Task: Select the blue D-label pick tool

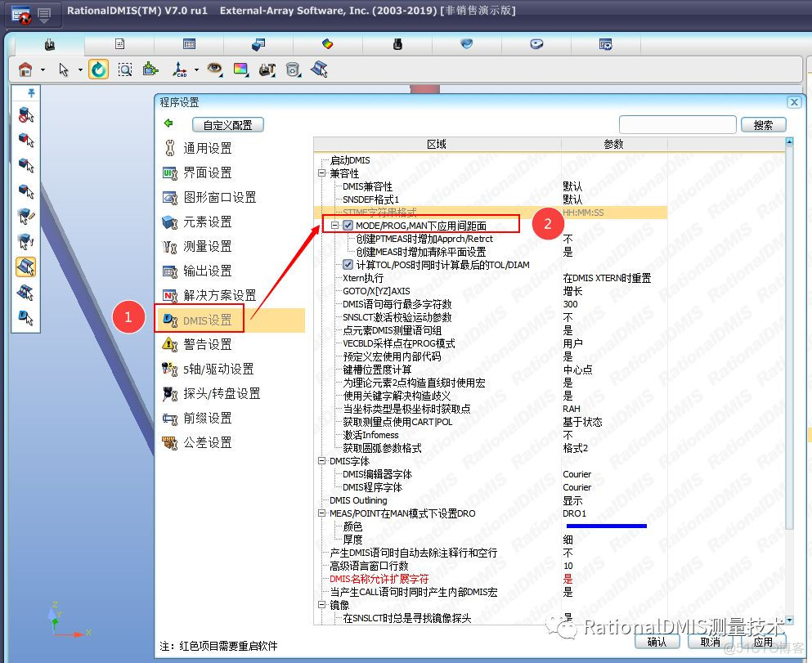Action: [x=26, y=316]
